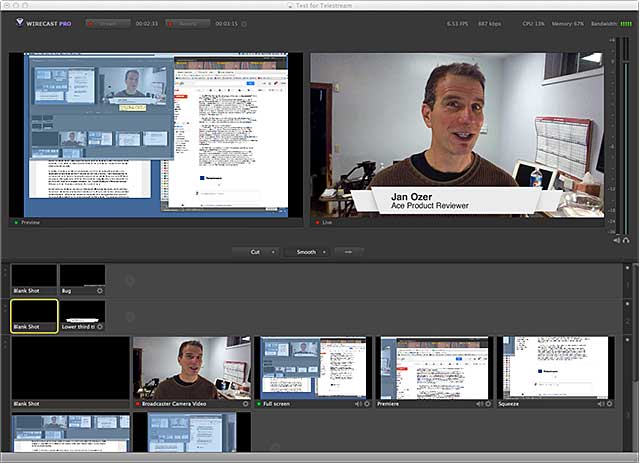Open settings gear on Full screen shot
The image size is (640, 463).
[x=366, y=404]
